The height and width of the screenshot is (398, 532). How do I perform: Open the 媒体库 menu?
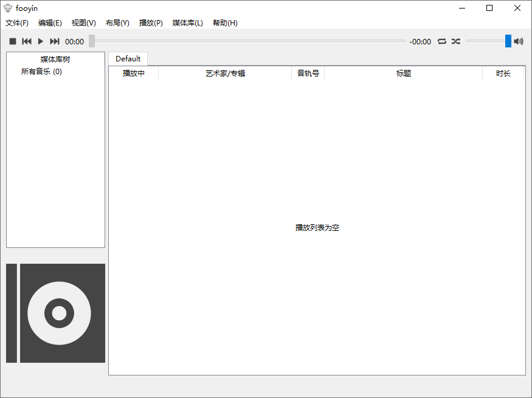pos(187,22)
